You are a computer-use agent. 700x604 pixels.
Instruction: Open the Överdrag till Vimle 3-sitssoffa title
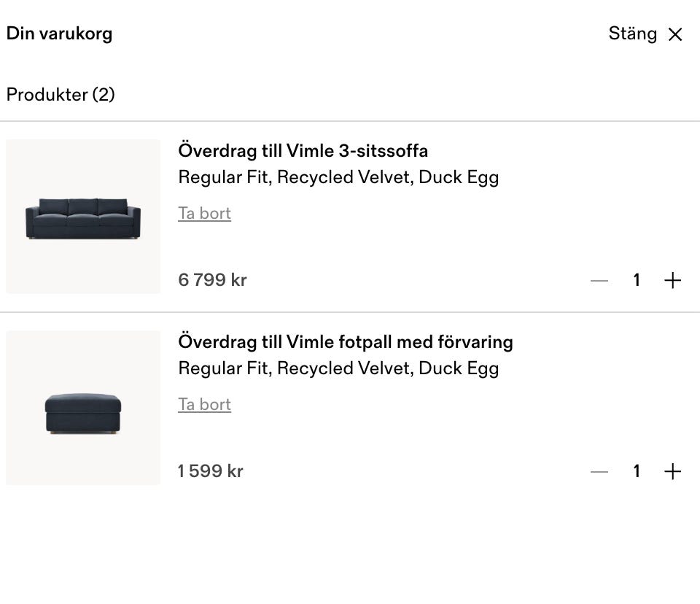tap(303, 151)
